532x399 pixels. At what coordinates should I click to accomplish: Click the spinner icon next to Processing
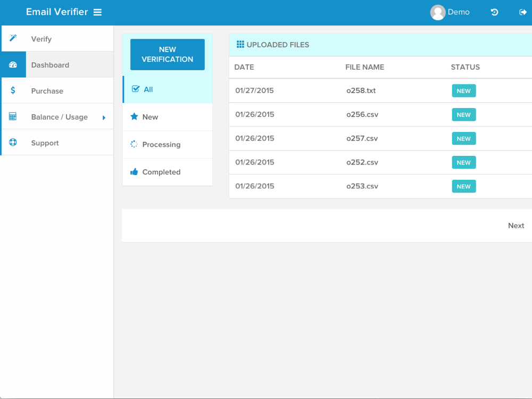point(134,144)
